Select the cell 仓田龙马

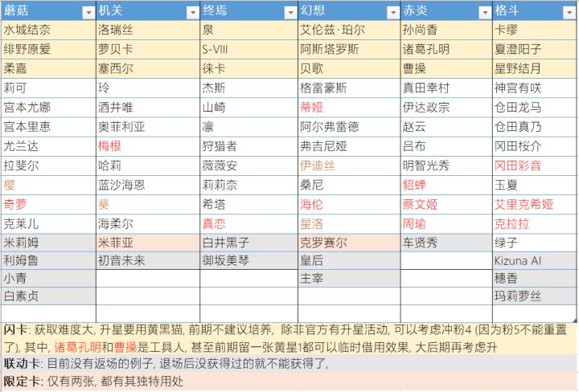[x=534, y=108]
